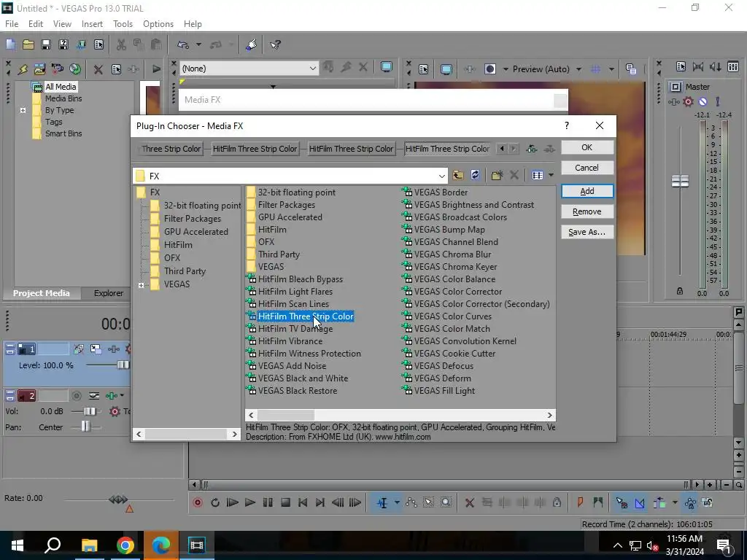Select HitFilm Light Flares plug-in

295,292
